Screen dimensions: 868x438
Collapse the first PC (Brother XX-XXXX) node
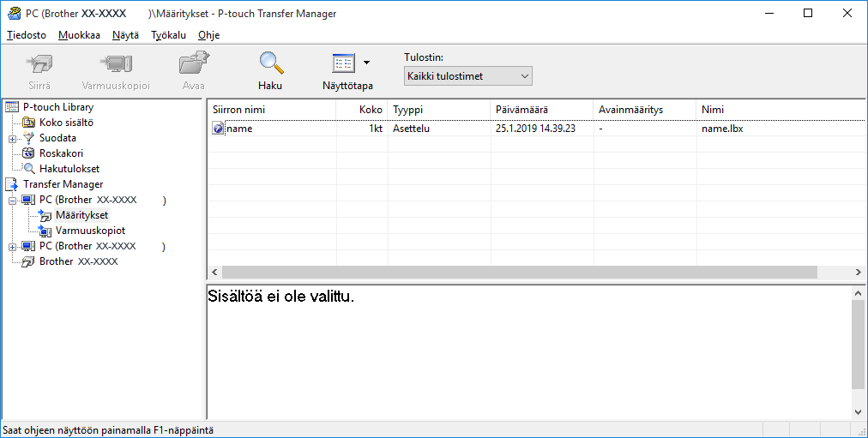pos(12,201)
